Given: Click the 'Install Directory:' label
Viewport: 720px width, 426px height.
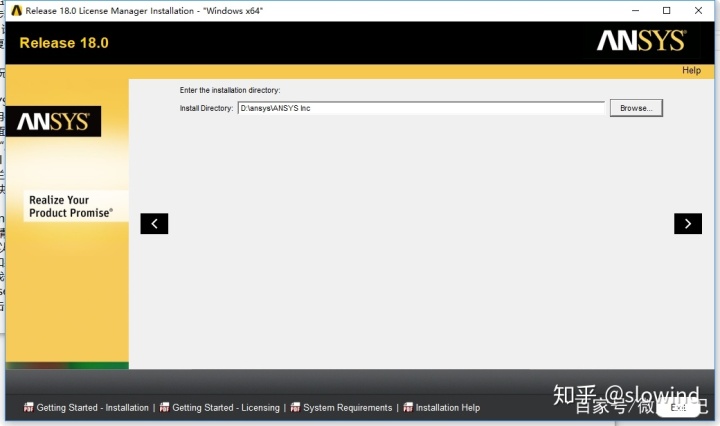Looking at the screenshot, I should point(206,108).
